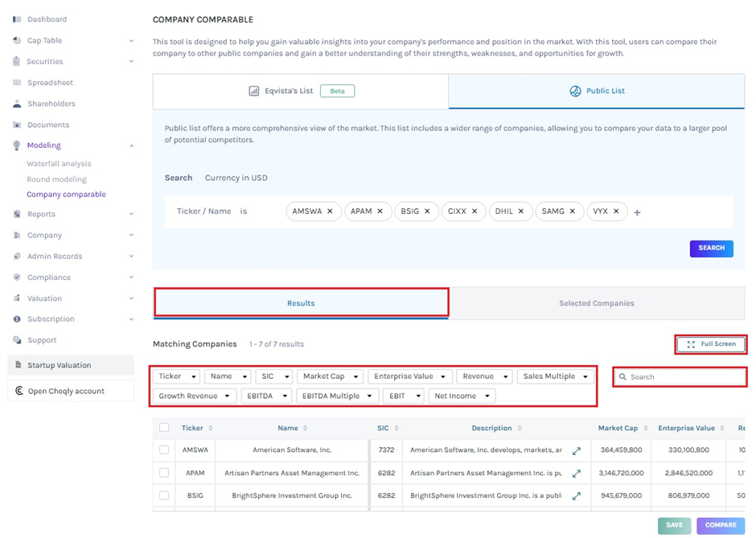This screenshot has height=538, width=756.
Task: Select the BSIG row checkbox
Action: coord(165,495)
